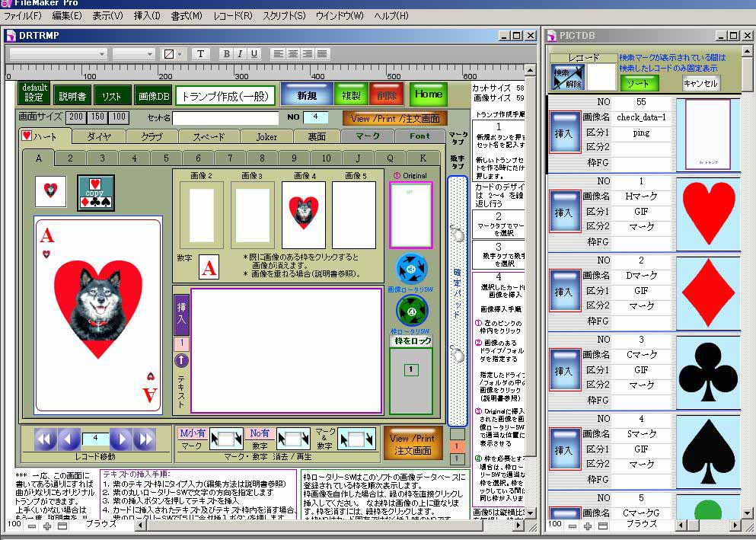Image resolution: width=756 pixels, height=540 pixels.
Task: Click the small heart mark thumbnail
Action: (50, 191)
